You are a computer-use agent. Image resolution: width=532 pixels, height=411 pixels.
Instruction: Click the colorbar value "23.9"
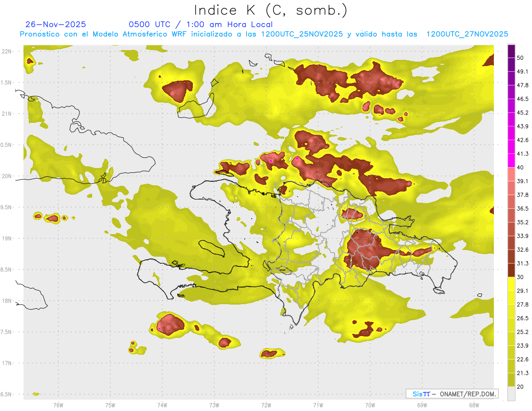tap(523, 346)
